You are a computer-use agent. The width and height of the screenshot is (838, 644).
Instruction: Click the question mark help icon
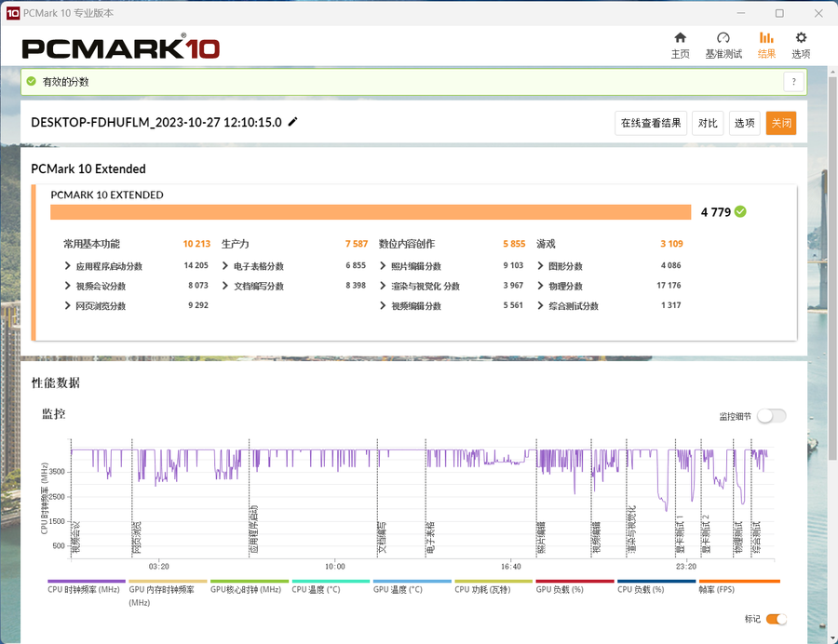pos(793,82)
